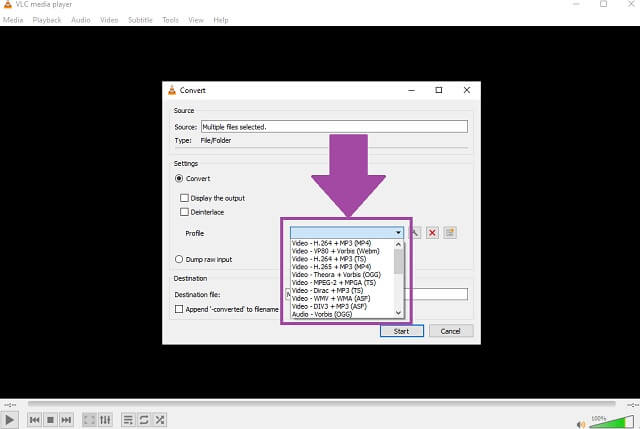This screenshot has width=640, height=429.
Task: Toggle random shuffle icon
Action: 160,420
